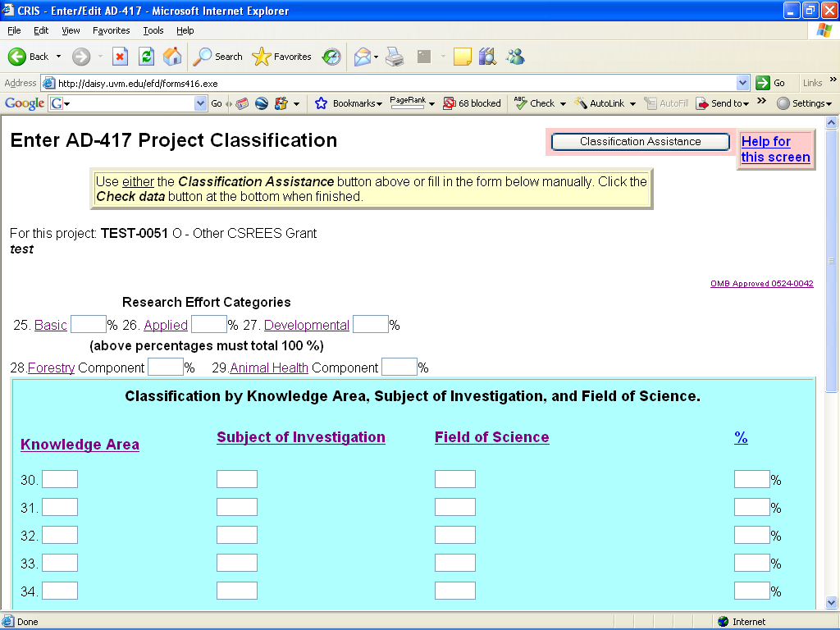The image size is (840, 630).
Task: Open the Google Bookmarks dropdown
Action: point(349,103)
